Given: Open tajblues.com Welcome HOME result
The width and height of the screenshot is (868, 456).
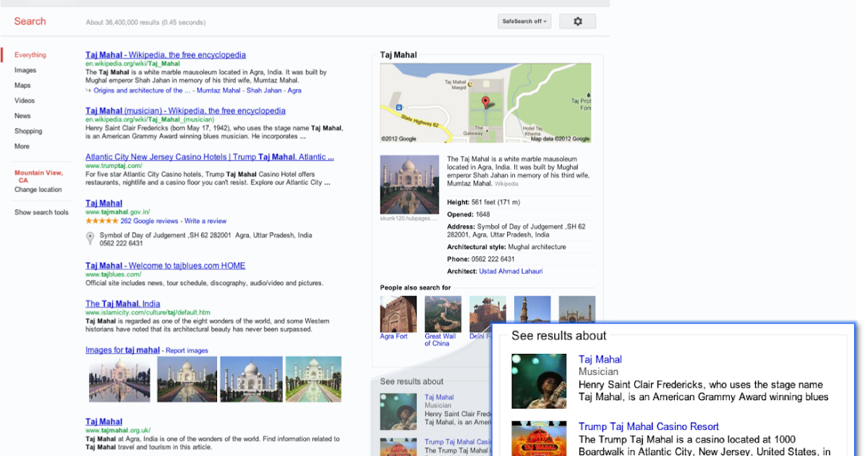Looking at the screenshot, I should pos(166,266).
